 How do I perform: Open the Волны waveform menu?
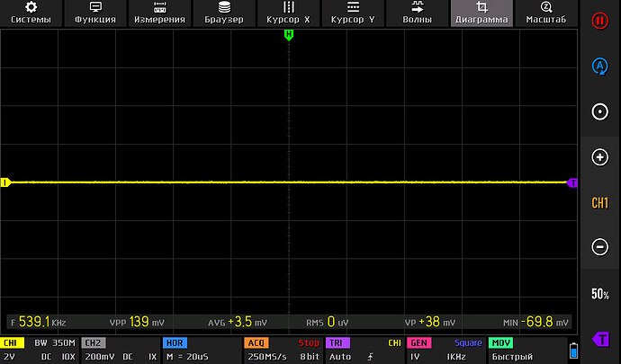coord(416,13)
